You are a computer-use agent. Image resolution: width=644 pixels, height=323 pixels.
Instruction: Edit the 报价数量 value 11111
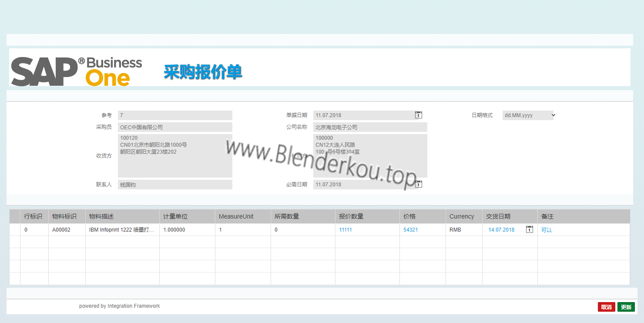pos(345,230)
